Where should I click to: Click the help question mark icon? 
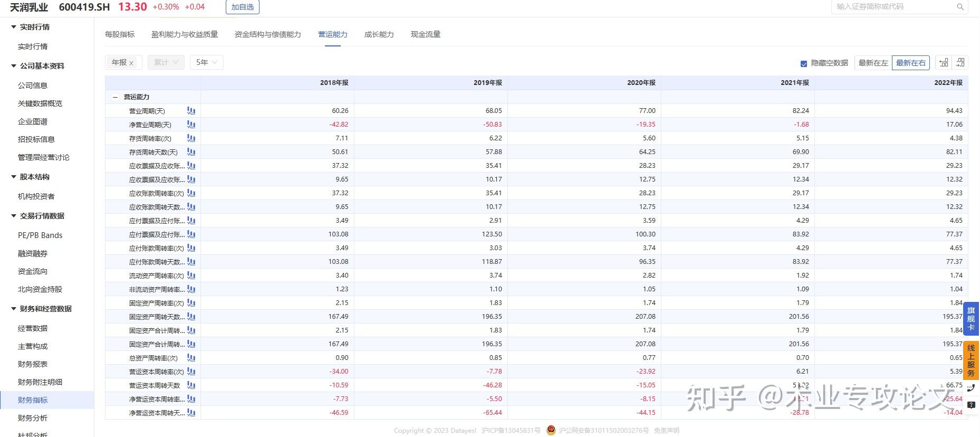tap(971, 405)
